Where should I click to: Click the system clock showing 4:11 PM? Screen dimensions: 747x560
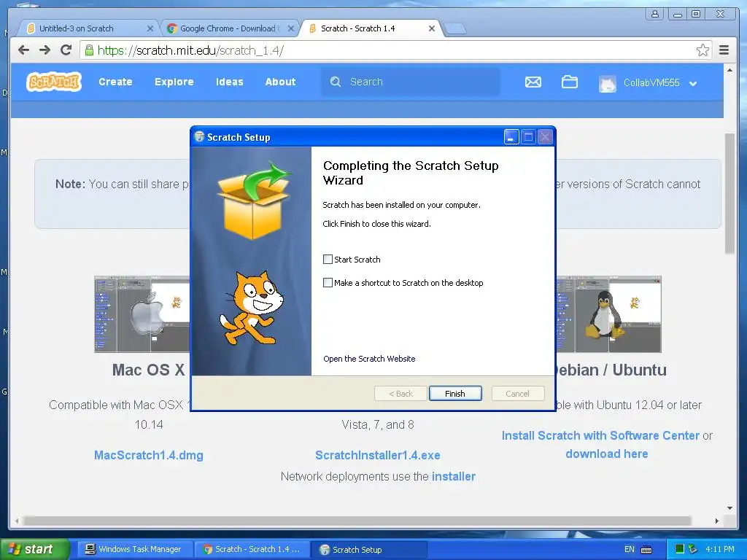(720, 549)
